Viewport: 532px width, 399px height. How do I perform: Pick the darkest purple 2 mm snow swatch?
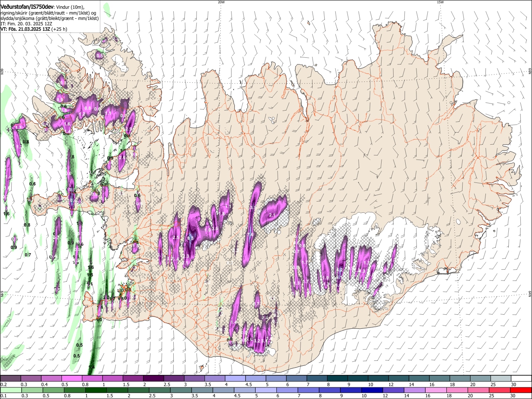coord(153,378)
